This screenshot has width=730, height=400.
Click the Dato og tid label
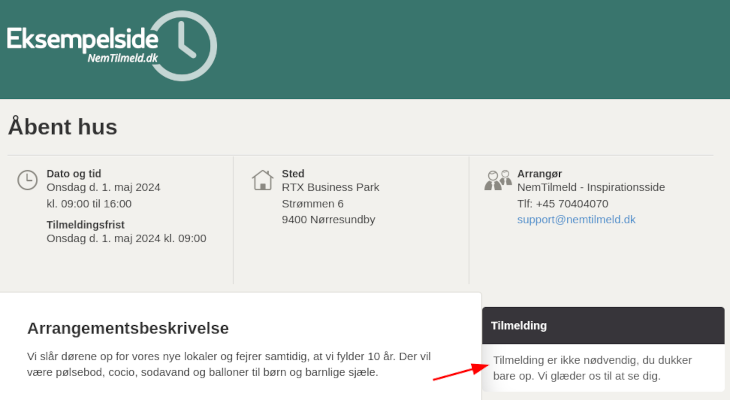click(74, 174)
